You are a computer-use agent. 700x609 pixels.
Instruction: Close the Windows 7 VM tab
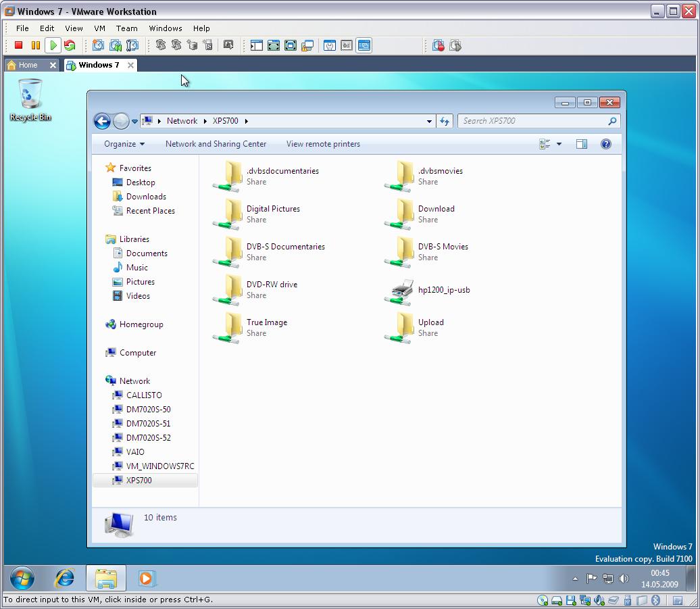(x=130, y=65)
